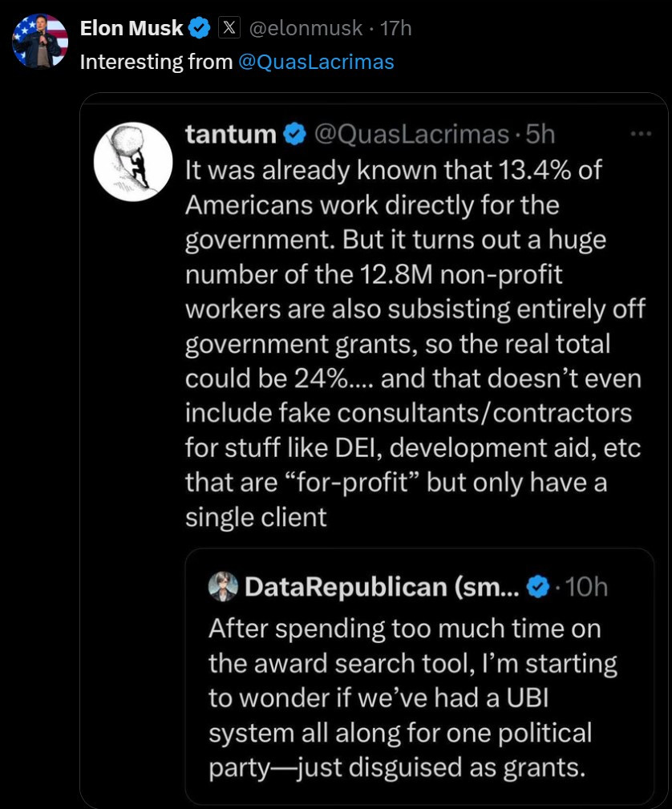Viewport: 672px width, 809px height.
Task: Click Elon Musk's profile avatar
Action: (x=40, y=40)
